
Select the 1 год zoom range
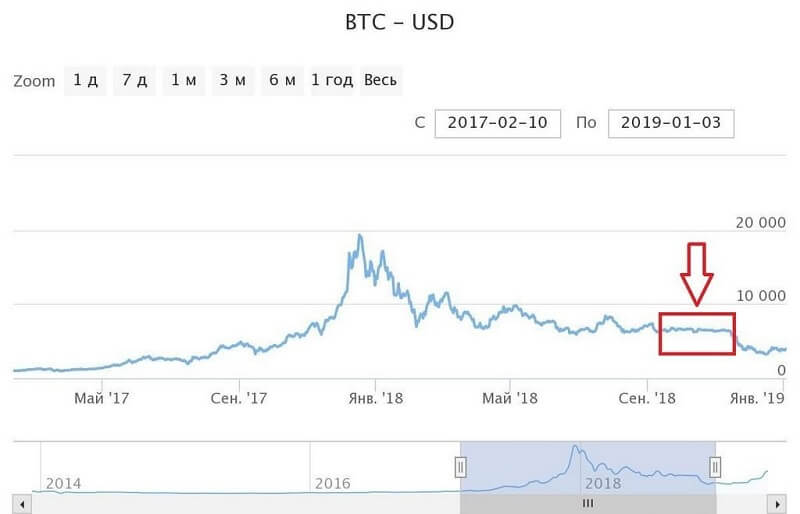331,81
